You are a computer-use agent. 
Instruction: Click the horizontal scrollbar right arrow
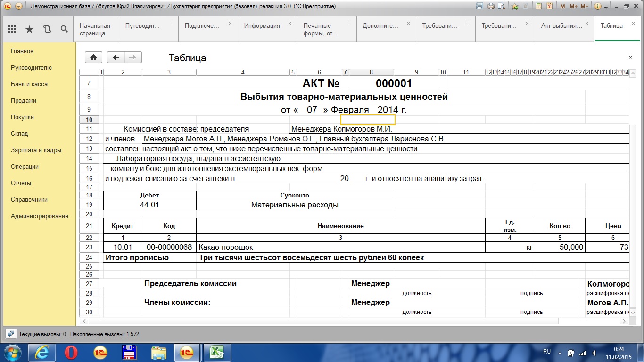(624, 321)
